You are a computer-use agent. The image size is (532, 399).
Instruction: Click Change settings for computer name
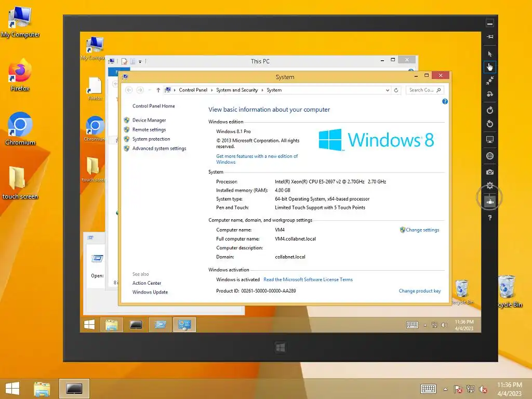coord(422,230)
